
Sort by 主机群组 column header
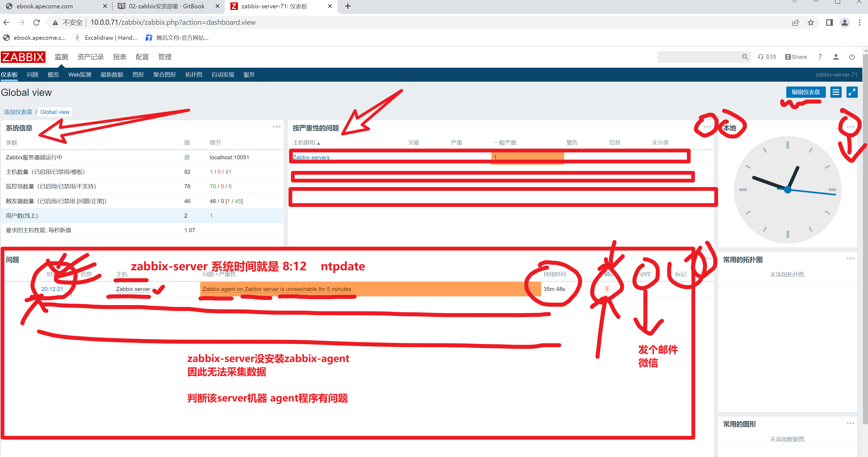tap(306, 142)
